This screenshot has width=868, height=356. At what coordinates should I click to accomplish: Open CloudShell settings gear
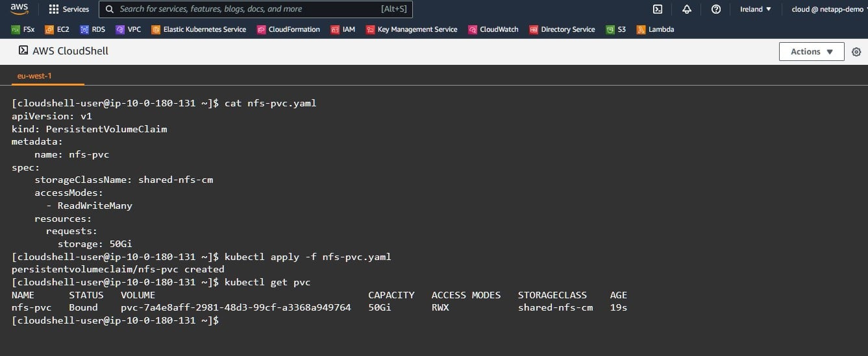[x=856, y=52]
